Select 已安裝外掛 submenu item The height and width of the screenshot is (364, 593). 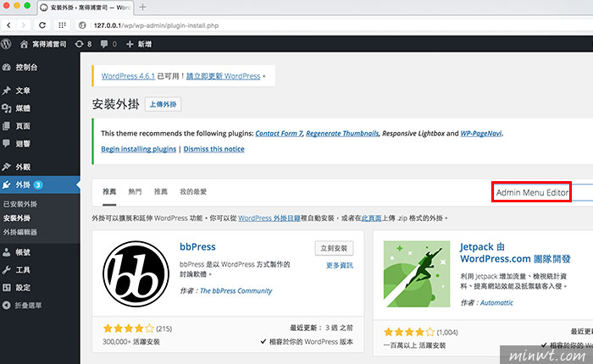click(x=20, y=204)
